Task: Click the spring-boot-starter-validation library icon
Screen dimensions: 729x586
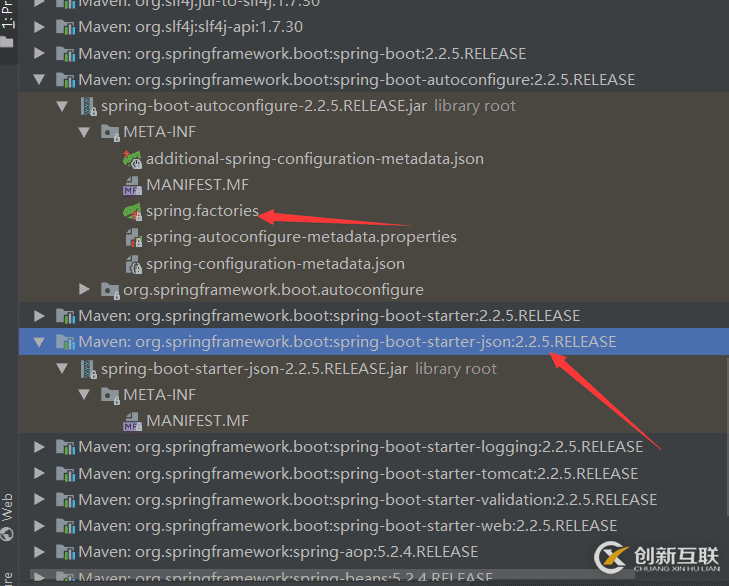Action: point(66,499)
